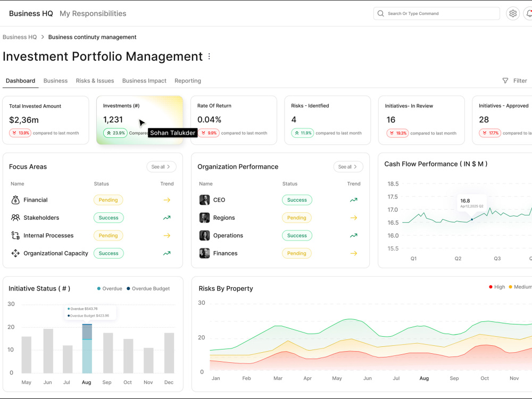This screenshot has width=532, height=399.
Task: Click the 16.8 data point on cash flow
Action: click(x=472, y=220)
